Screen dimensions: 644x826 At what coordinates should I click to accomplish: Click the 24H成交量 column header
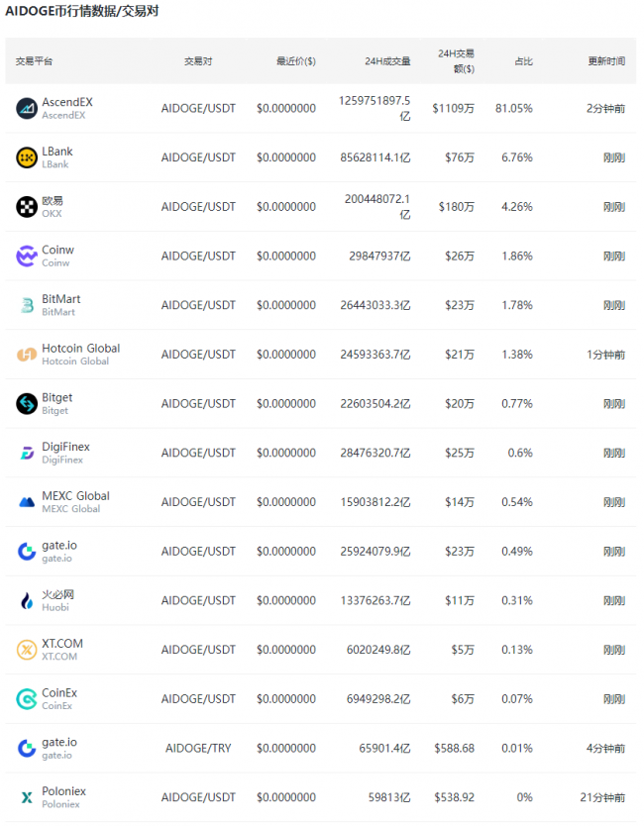pyautogui.click(x=387, y=61)
